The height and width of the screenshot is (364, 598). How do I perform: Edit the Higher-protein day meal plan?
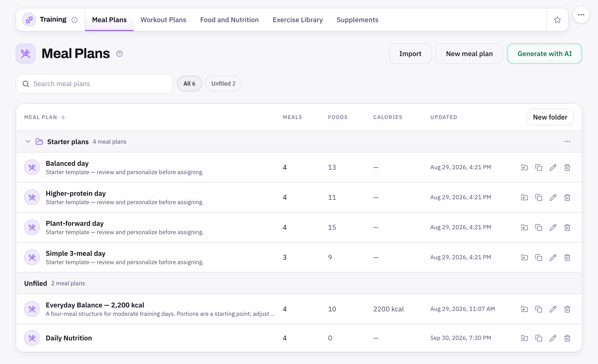click(553, 197)
